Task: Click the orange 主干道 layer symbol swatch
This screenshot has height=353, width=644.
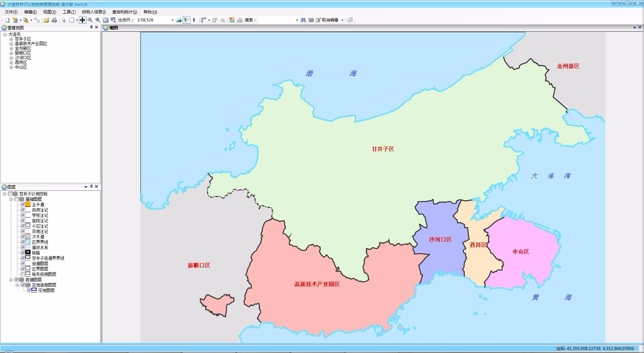Action: [28, 204]
